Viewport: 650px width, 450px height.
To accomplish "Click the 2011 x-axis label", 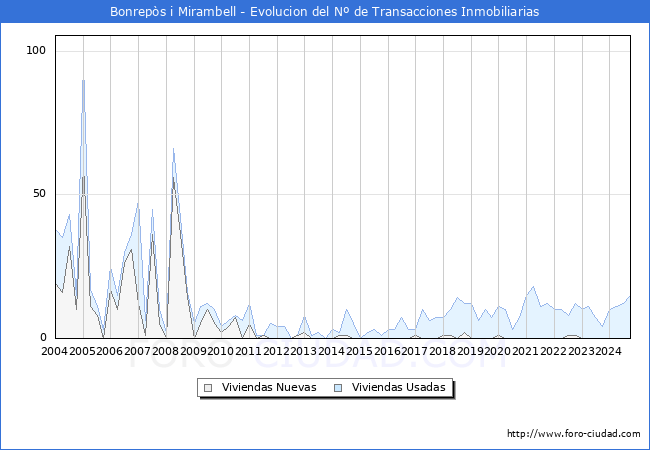I will click(248, 351).
